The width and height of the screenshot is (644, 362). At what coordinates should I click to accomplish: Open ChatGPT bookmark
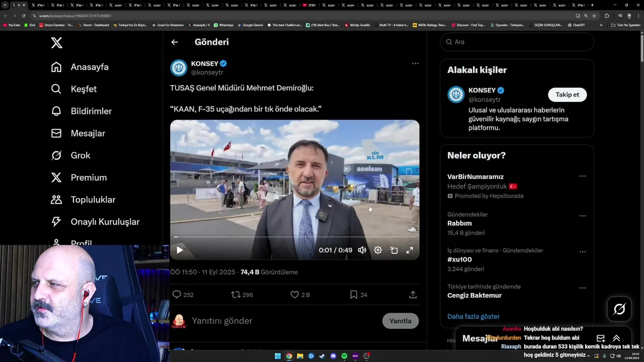[x=576, y=25]
